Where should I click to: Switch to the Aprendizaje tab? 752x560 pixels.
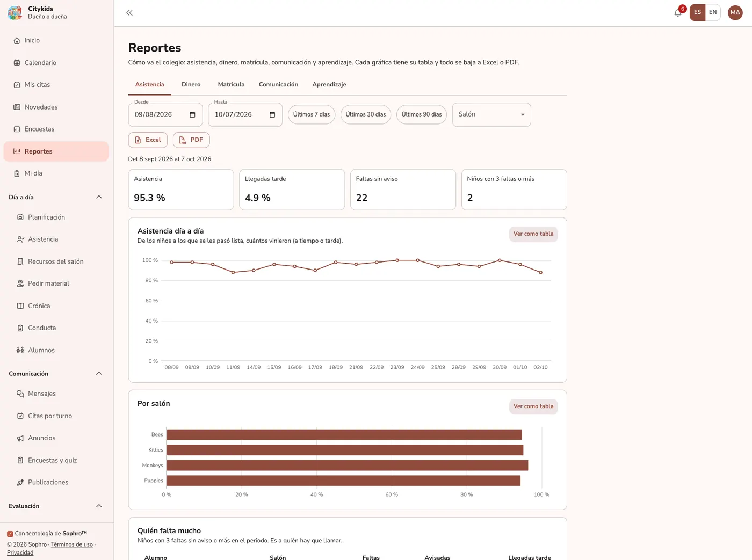tap(329, 85)
